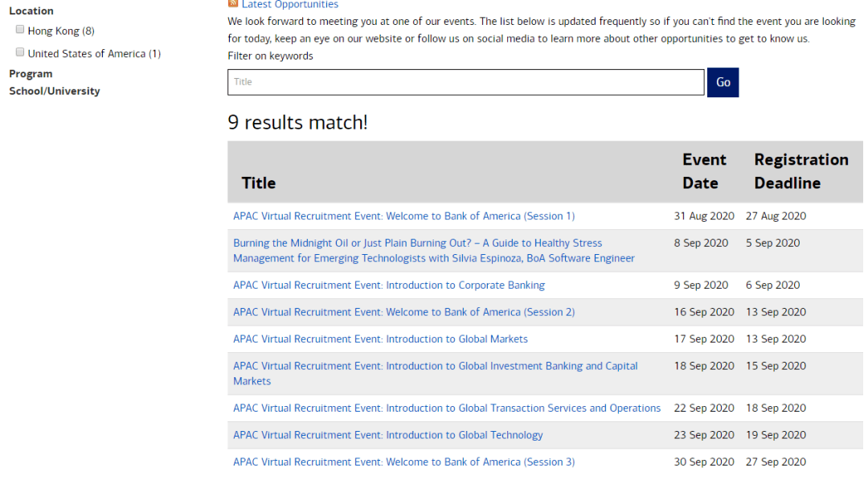Select the 30 Sep 2020 event date

tap(704, 462)
